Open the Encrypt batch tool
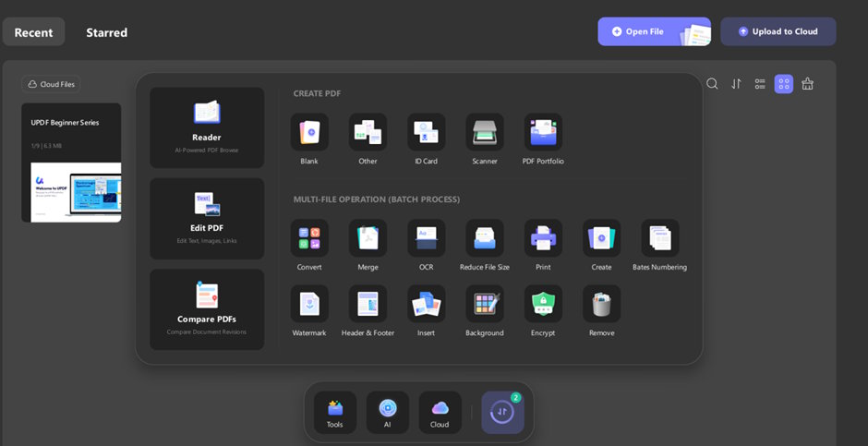This screenshot has width=868, height=446. (x=543, y=304)
